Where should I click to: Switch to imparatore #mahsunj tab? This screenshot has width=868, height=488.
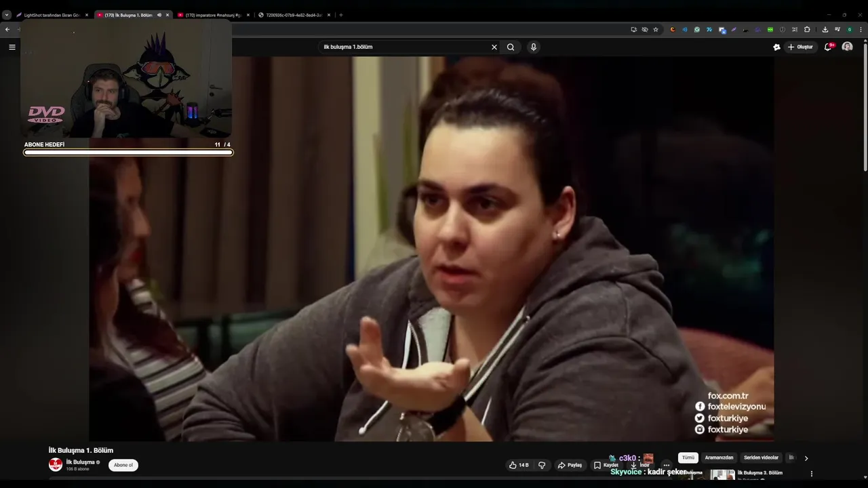[x=214, y=15]
